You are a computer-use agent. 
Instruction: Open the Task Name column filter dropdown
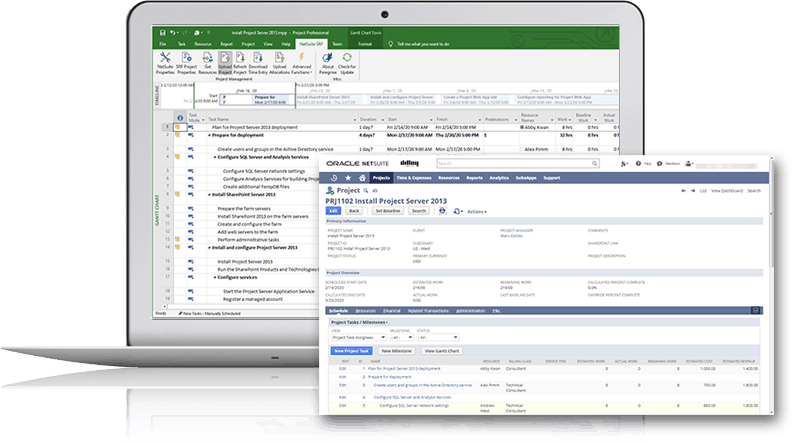355,120
